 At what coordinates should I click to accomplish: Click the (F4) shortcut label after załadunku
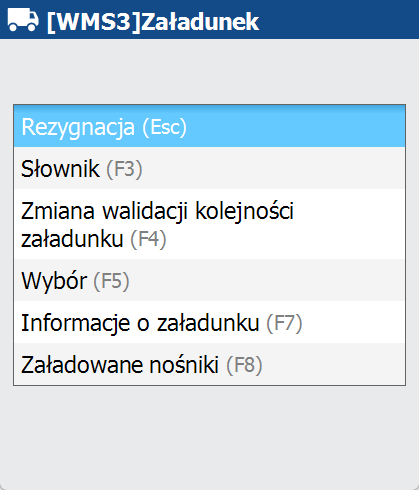pyautogui.click(x=148, y=239)
